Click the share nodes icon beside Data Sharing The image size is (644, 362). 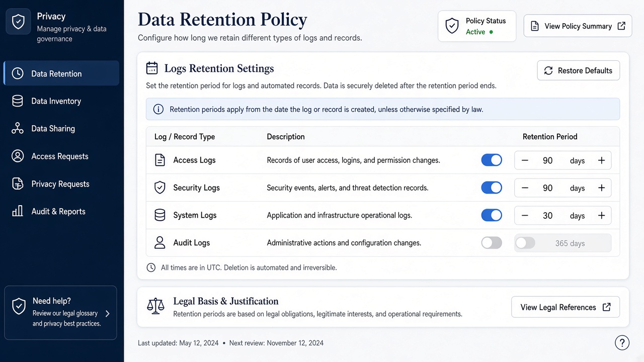[18, 129]
